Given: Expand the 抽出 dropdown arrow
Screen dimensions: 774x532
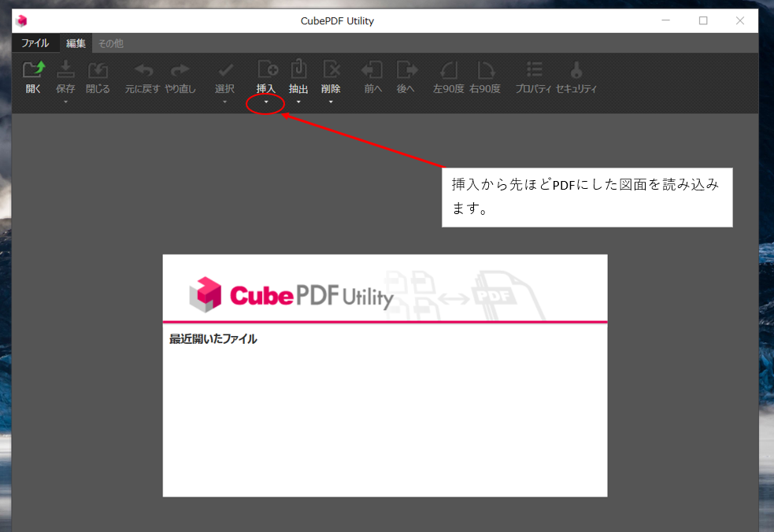Looking at the screenshot, I should pos(298,102).
